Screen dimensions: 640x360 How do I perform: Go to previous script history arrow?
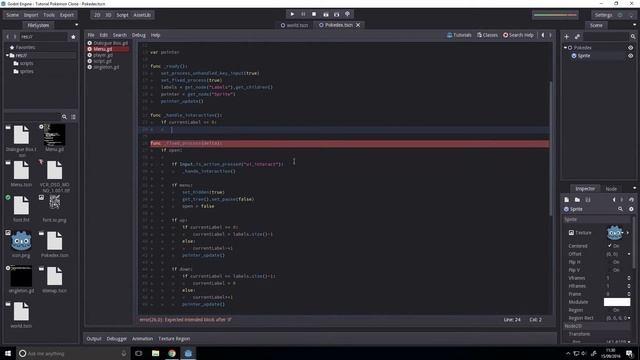coord(543,35)
